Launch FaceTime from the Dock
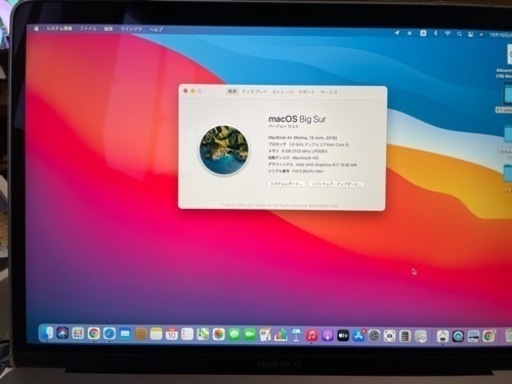This screenshot has width=512, height=384. click(250, 334)
